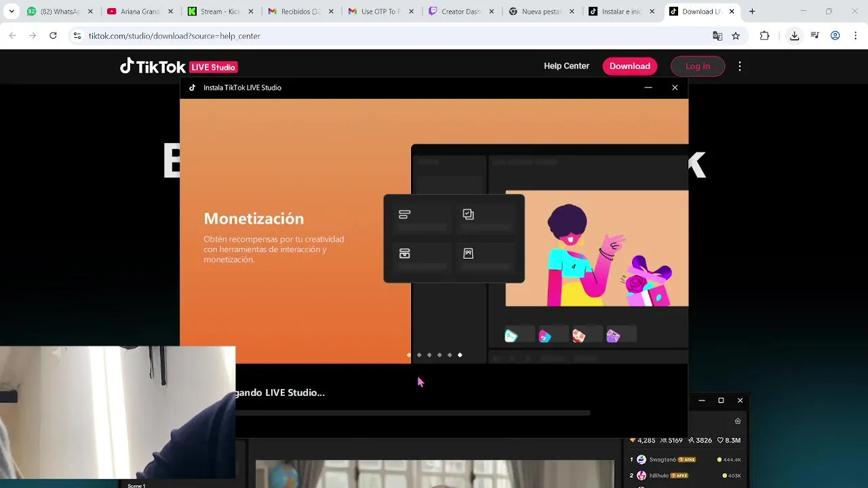This screenshot has width=868, height=488.
Task: Switch to the Use OTP To P Gmail tab
Action: [x=380, y=12]
